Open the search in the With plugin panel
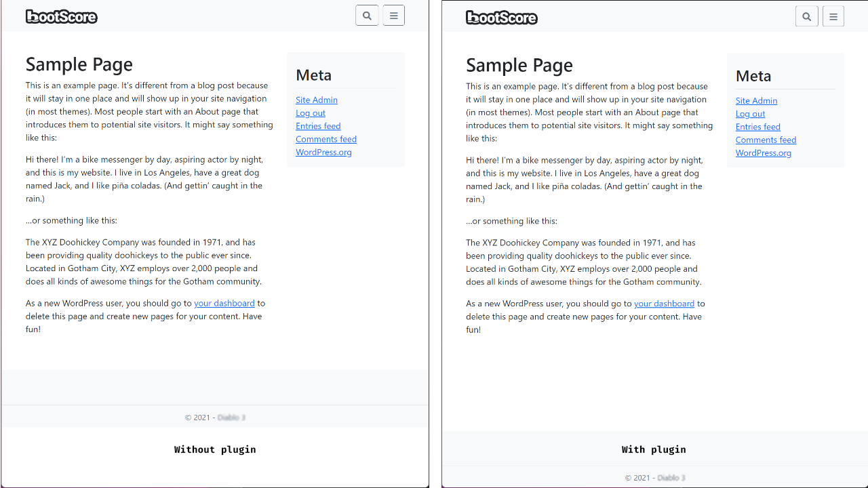The image size is (868, 488). [x=806, y=16]
